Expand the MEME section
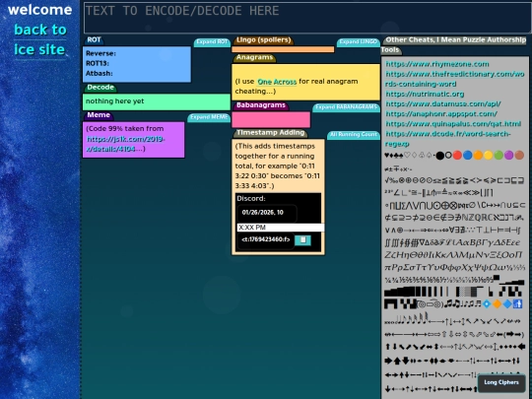The height and width of the screenshot is (399, 532). 209,117
